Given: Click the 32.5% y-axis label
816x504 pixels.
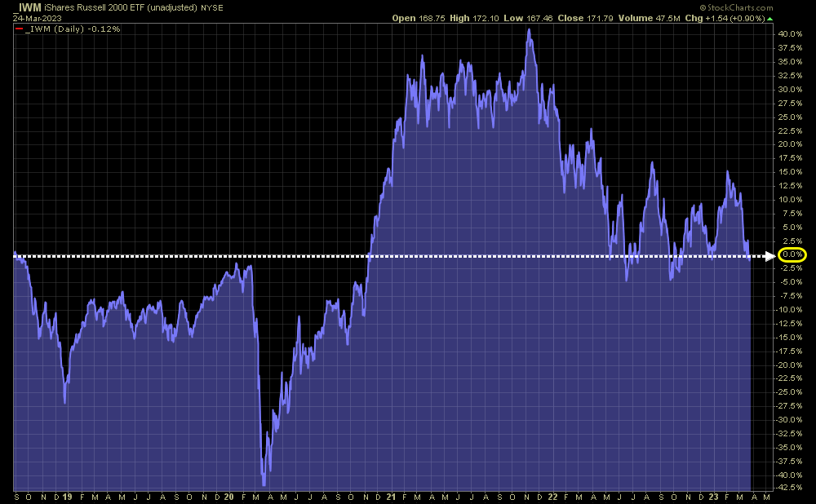Looking at the screenshot, I should click(790, 75).
